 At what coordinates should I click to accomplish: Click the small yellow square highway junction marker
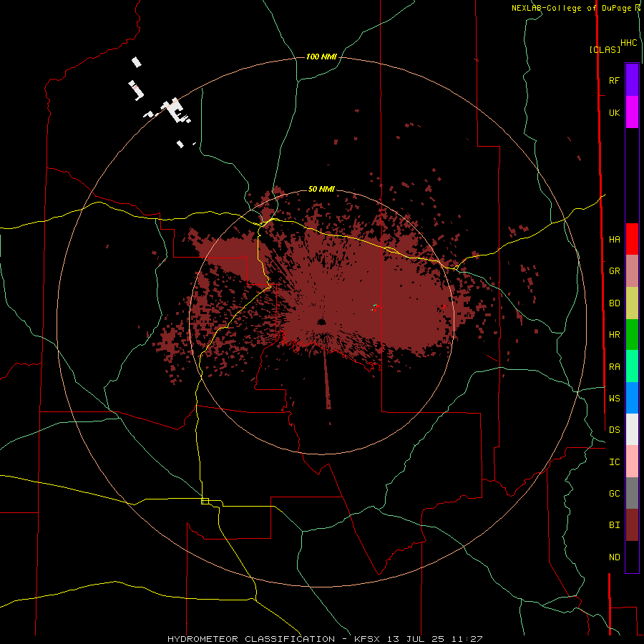(205, 501)
